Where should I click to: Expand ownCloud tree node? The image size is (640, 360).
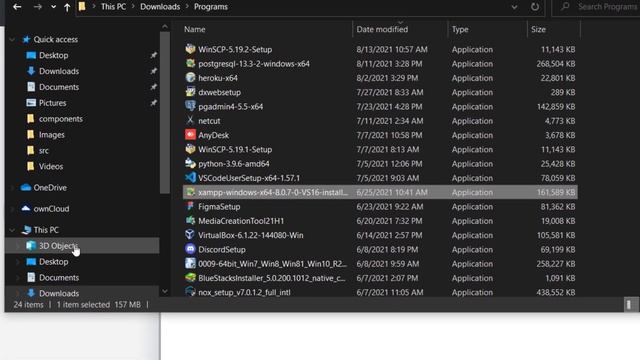click(x=12, y=209)
